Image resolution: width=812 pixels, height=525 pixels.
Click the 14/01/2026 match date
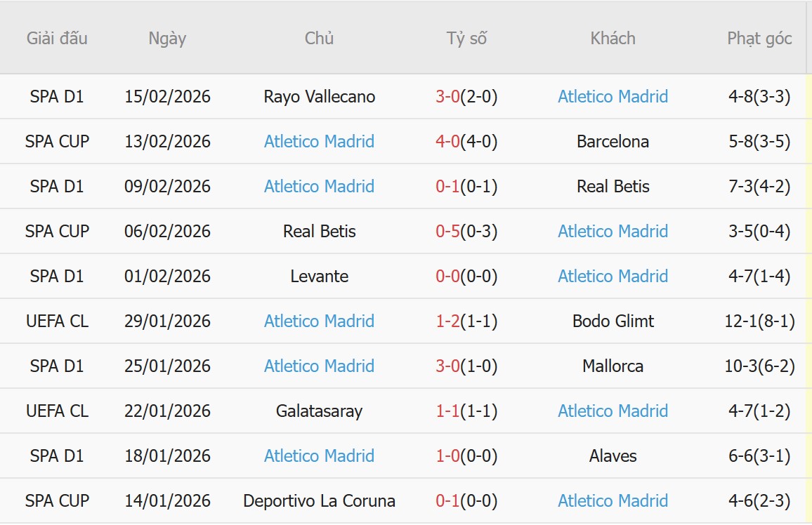[x=167, y=501]
